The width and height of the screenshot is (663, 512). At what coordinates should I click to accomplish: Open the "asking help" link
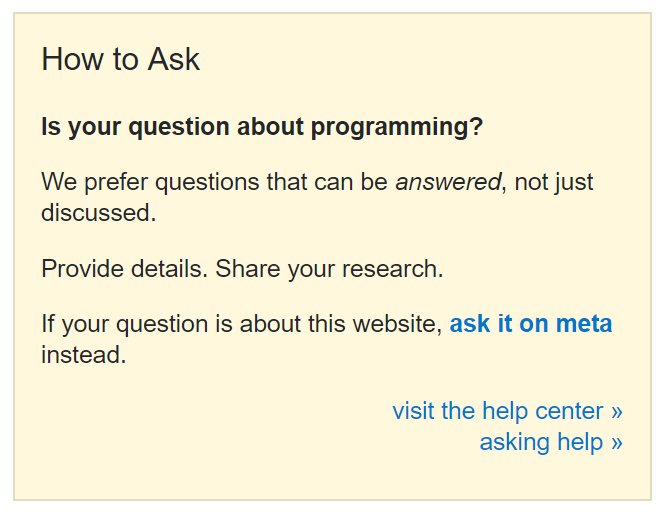(550, 442)
